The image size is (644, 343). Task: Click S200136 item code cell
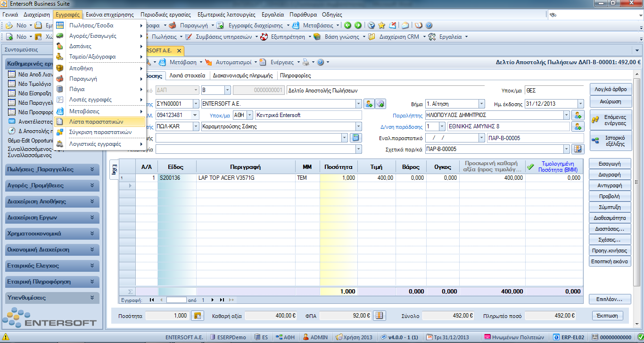coord(177,178)
